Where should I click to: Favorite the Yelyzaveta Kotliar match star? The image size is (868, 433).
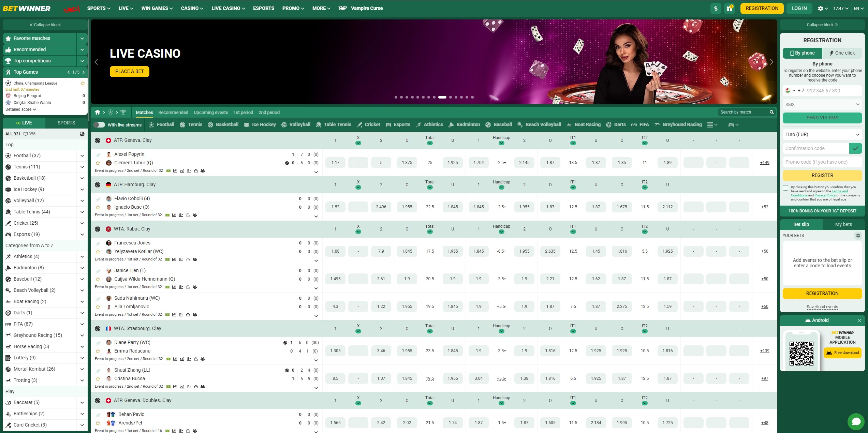click(x=98, y=252)
